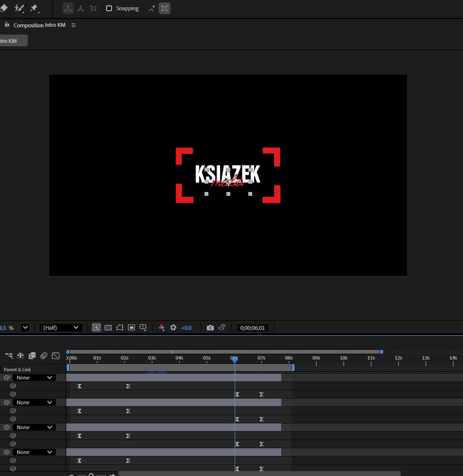Select the Composition Intro KM panel tab

[x=39, y=25]
